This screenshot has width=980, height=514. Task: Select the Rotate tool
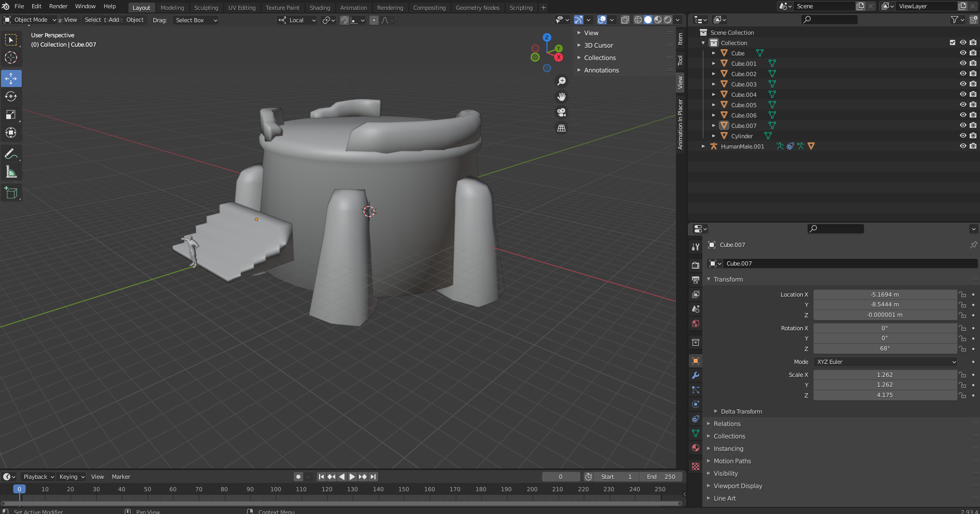[11, 97]
